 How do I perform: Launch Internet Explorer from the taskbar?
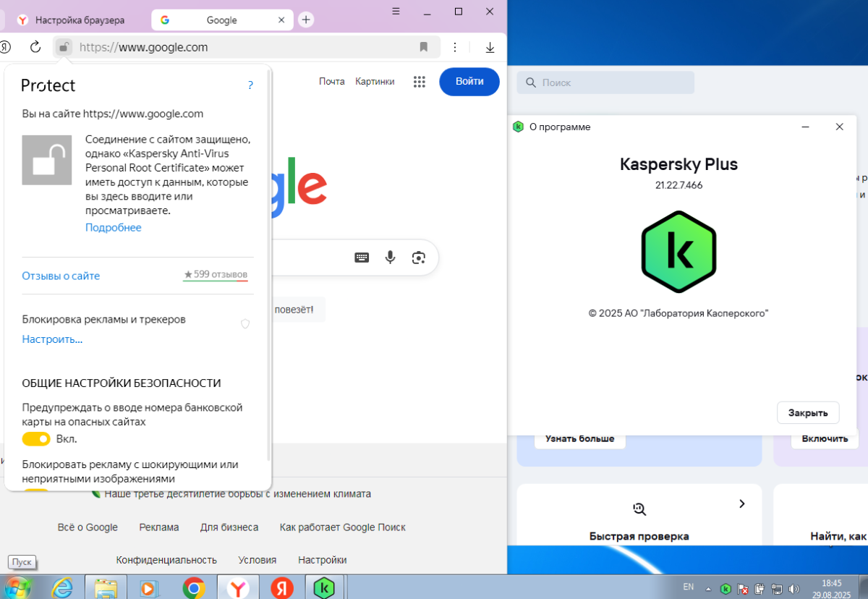(63, 587)
